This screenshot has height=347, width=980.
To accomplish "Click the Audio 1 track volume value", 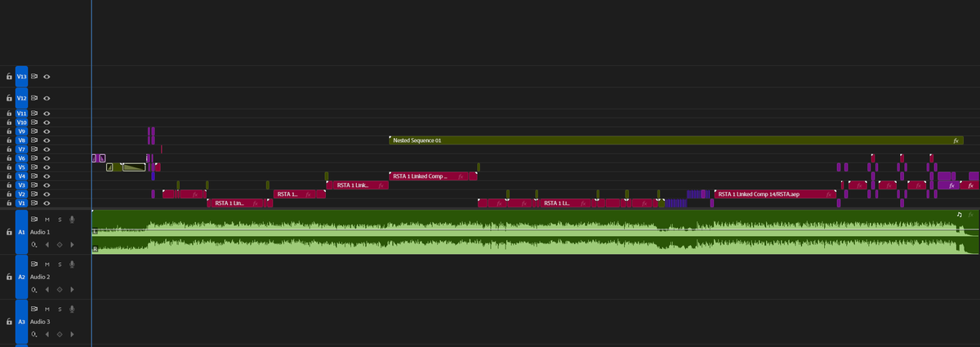I will click(33, 245).
